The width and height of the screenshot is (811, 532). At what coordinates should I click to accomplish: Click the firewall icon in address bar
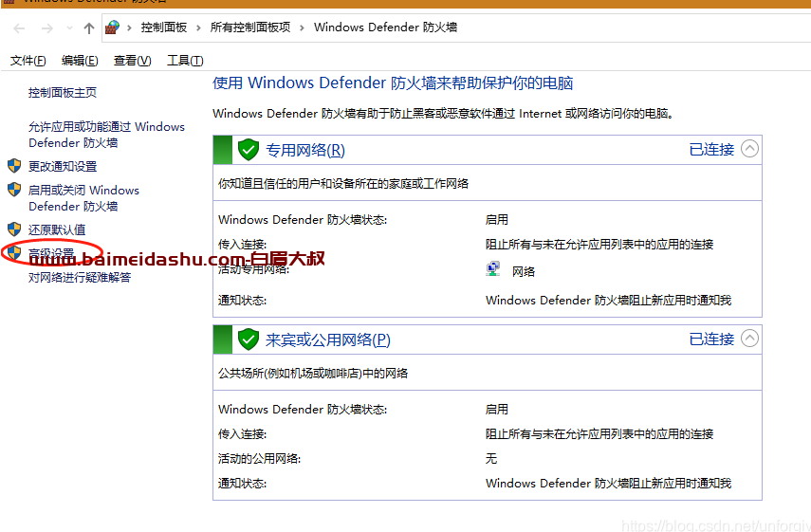113,28
